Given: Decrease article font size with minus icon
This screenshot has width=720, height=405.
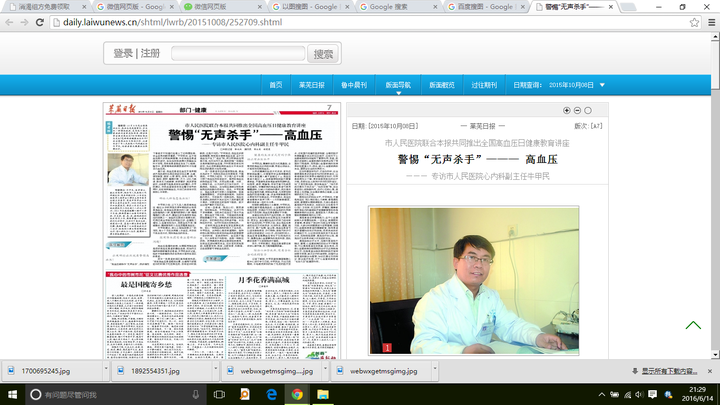Looking at the screenshot, I should tap(577, 110).
